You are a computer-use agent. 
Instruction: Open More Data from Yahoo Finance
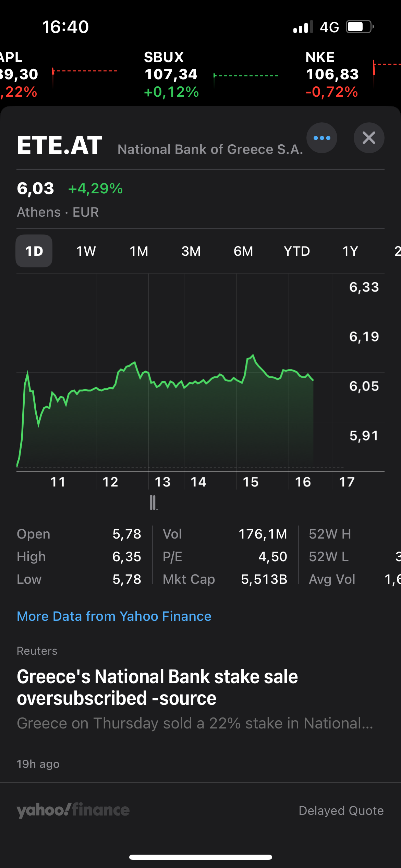(114, 616)
